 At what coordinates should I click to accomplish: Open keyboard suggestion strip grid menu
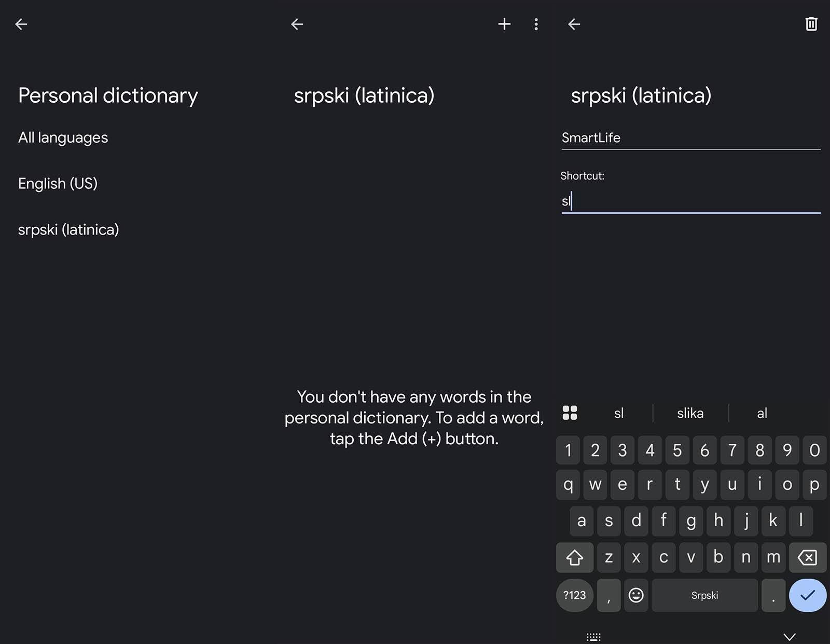570,413
